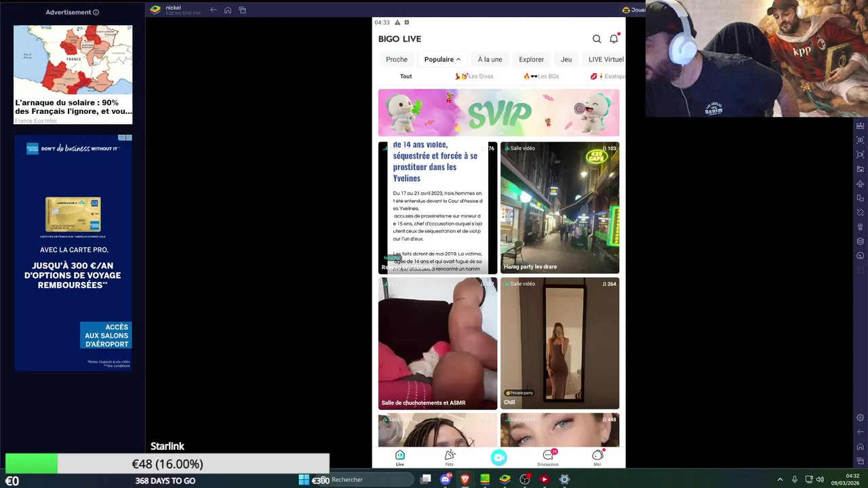Go back using BlueStacks top bar arrow

click(214, 9)
